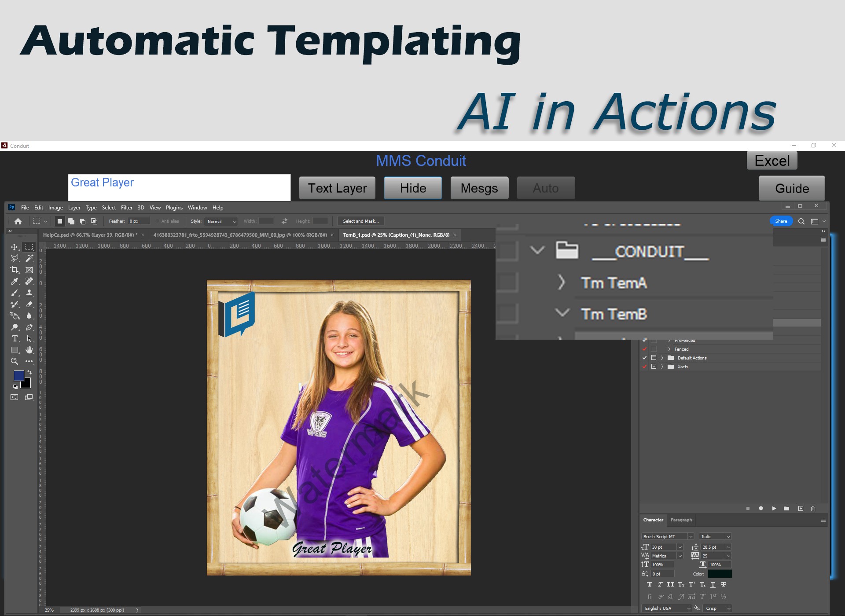Toggle Quick Mask mode
This screenshot has width=845, height=616.
click(x=15, y=397)
